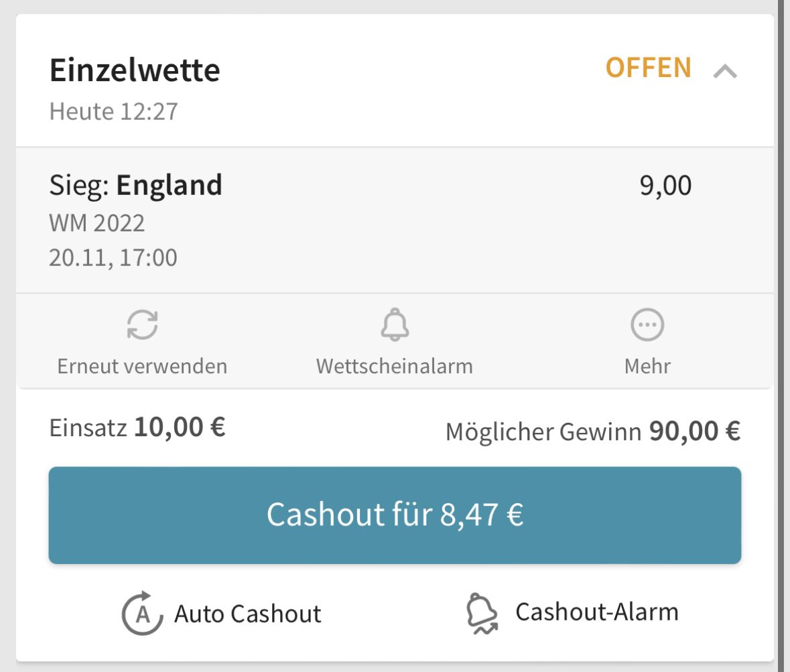Click the Wettscheinalarm bell icon
The width and height of the screenshot is (790, 672).
click(395, 324)
